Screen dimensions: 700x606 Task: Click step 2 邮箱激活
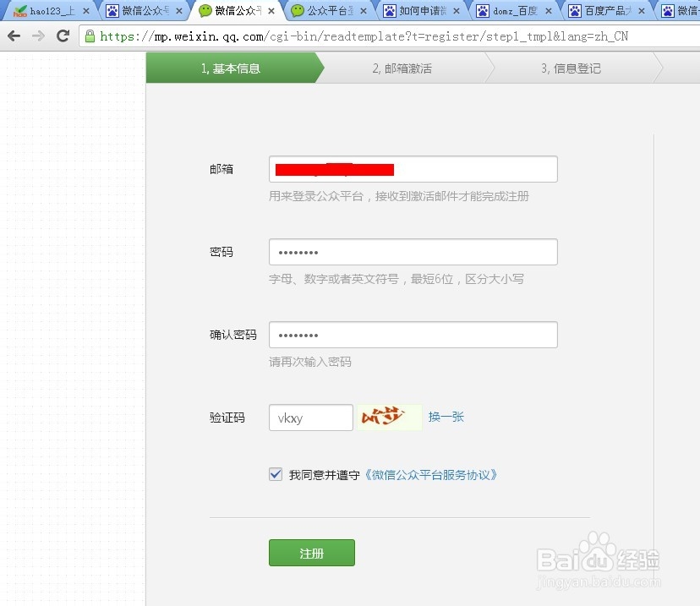(402, 68)
